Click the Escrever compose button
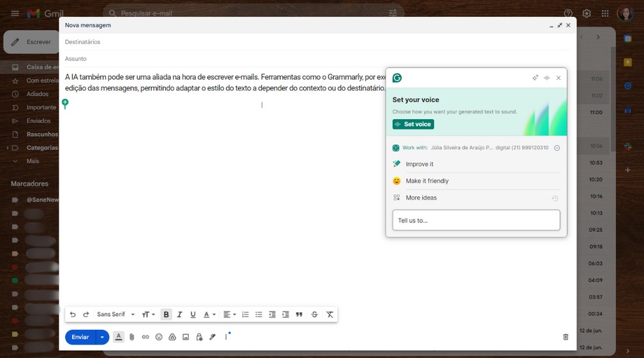This screenshot has width=644, height=358. click(x=32, y=42)
